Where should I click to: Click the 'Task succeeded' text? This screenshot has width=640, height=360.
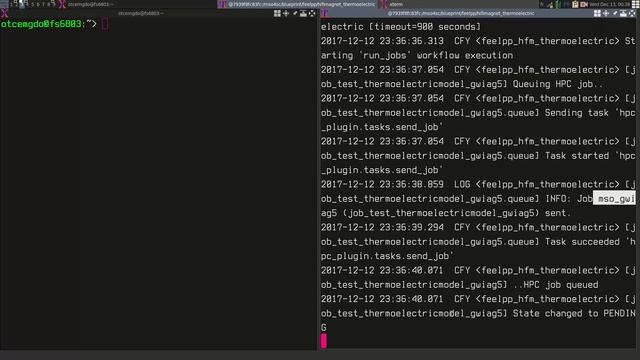click(582, 242)
